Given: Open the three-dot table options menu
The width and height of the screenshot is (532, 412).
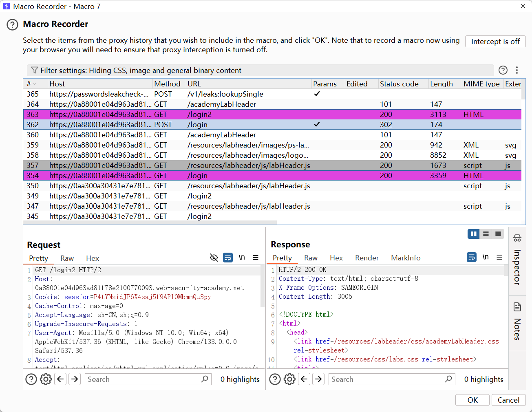Looking at the screenshot, I should (x=517, y=70).
